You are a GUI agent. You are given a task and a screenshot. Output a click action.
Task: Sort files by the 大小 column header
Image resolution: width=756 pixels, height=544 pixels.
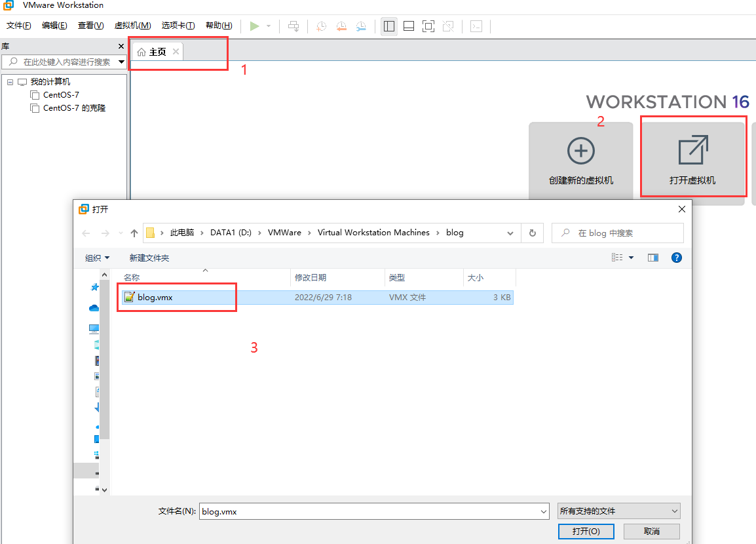pos(489,278)
